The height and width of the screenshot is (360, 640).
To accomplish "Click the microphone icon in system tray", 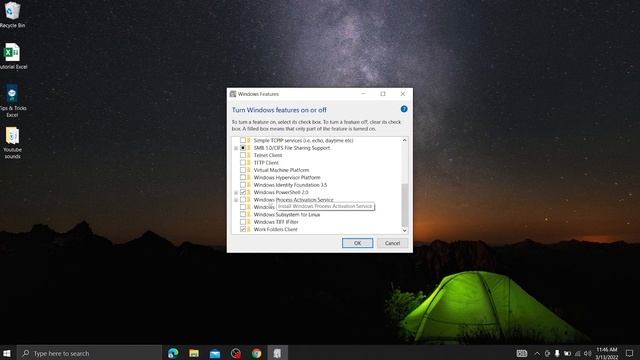I will click(x=557, y=353).
